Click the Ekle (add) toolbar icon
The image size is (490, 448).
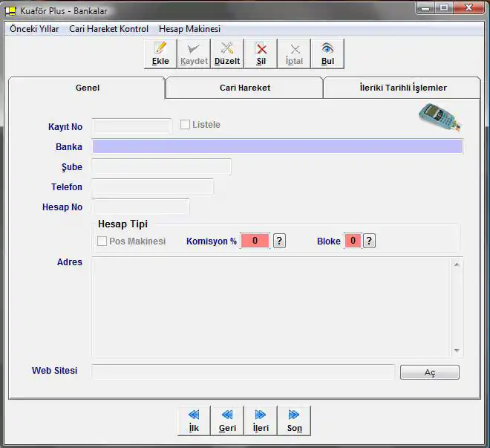[x=160, y=53]
